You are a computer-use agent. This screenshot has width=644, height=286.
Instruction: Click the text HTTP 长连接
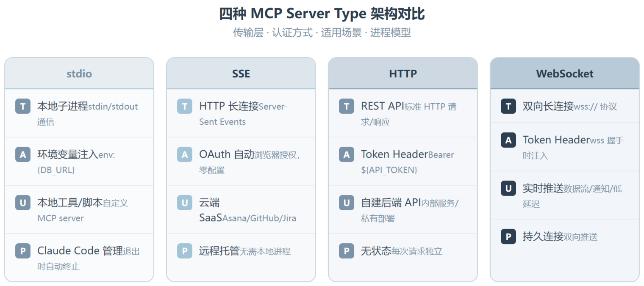click(x=229, y=106)
